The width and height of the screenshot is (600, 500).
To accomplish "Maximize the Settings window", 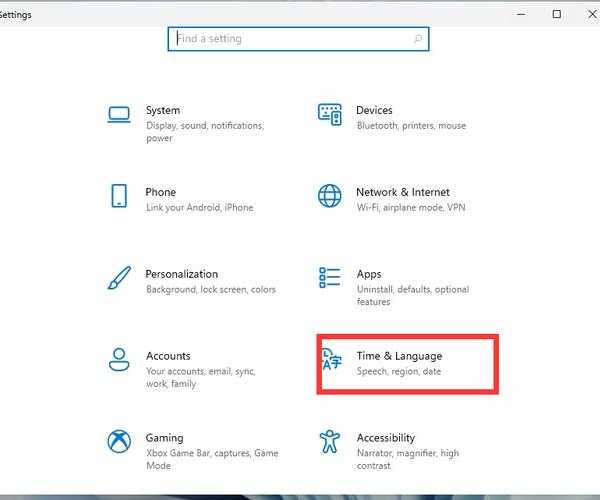I will tap(557, 14).
